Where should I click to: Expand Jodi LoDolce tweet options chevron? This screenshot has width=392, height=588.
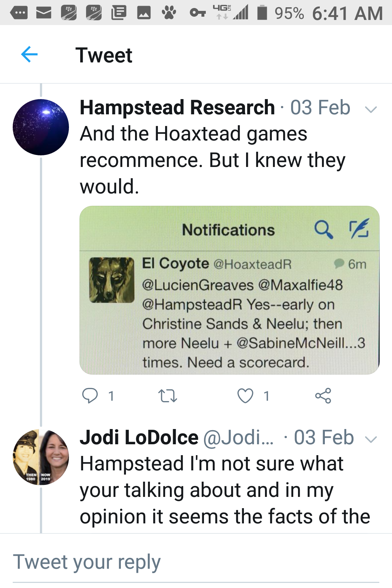(x=371, y=439)
